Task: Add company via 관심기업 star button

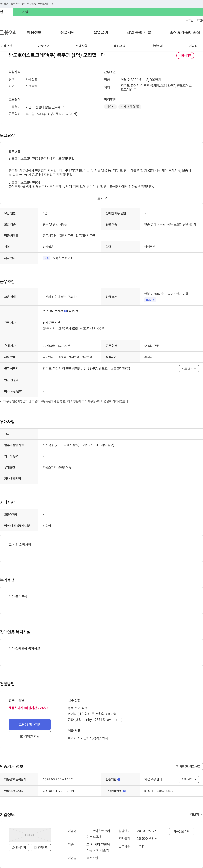Action: (x=19, y=848)
